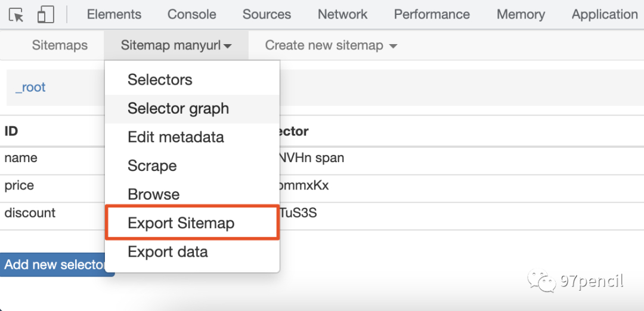
Task: Click Scrape in the dropdown menu
Action: [x=152, y=166]
